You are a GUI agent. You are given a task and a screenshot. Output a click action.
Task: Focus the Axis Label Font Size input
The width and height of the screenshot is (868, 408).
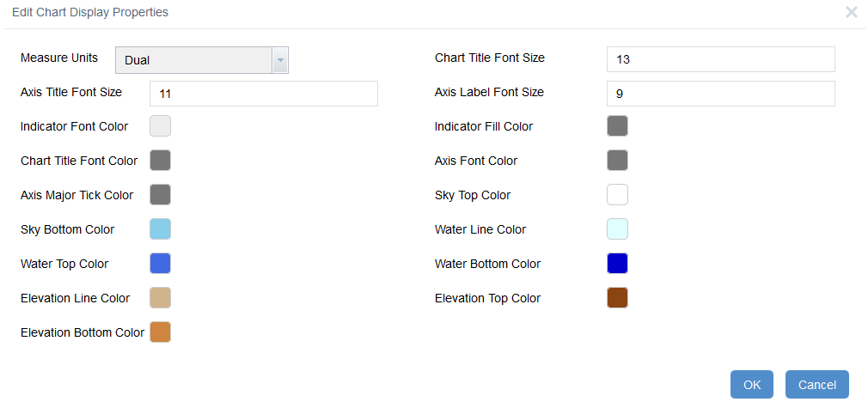pos(720,94)
